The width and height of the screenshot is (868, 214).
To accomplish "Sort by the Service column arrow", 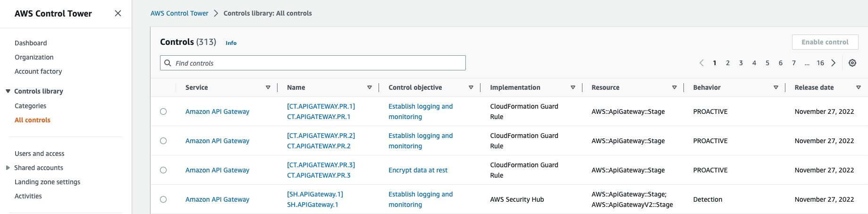I will [x=268, y=87].
